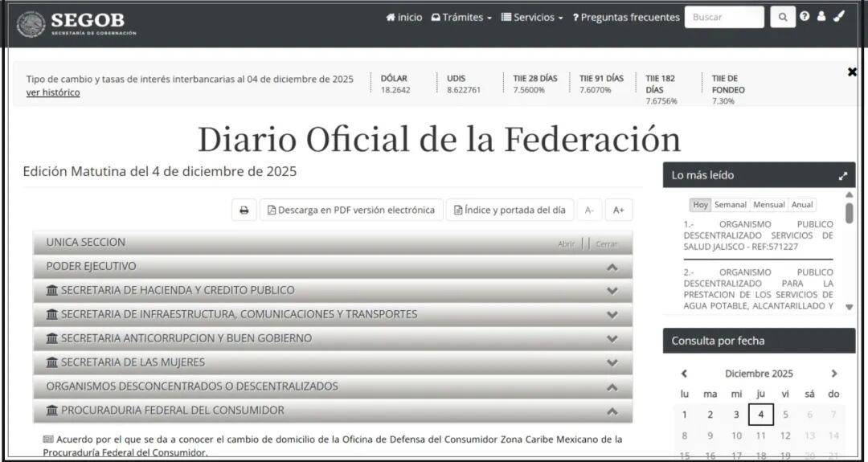Go to previous month in calendar

tap(684, 374)
